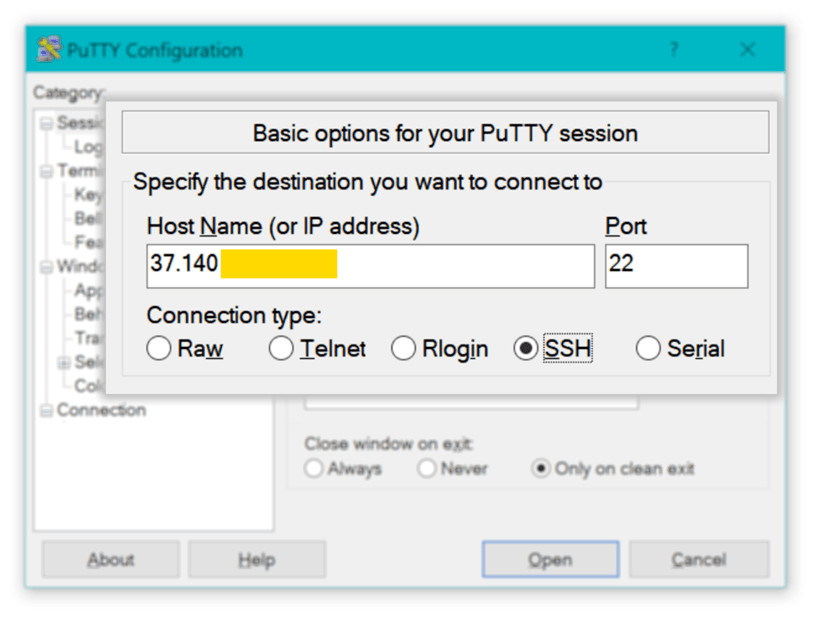Switch connection type to Serial
Screen dimensions: 820x622
tap(648, 349)
